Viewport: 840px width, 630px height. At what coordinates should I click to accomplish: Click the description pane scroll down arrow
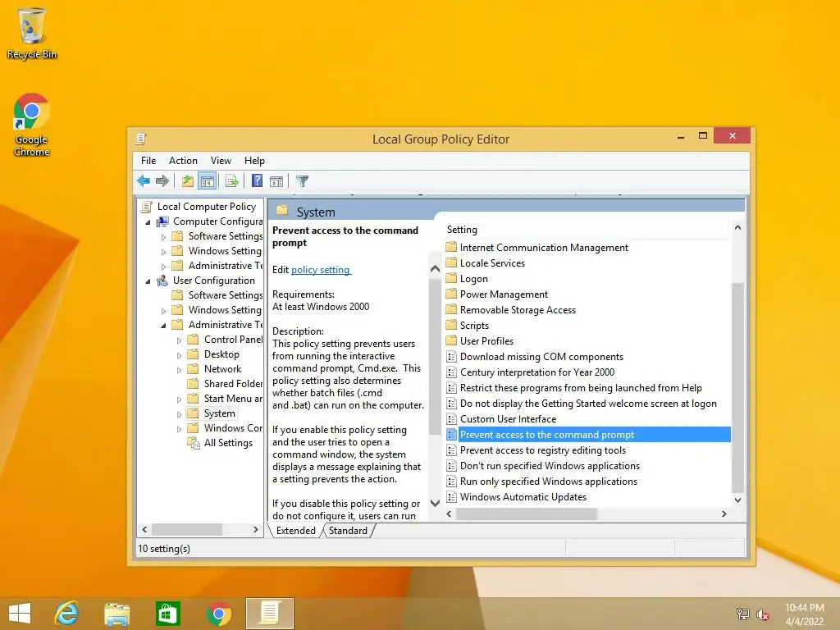(435, 503)
